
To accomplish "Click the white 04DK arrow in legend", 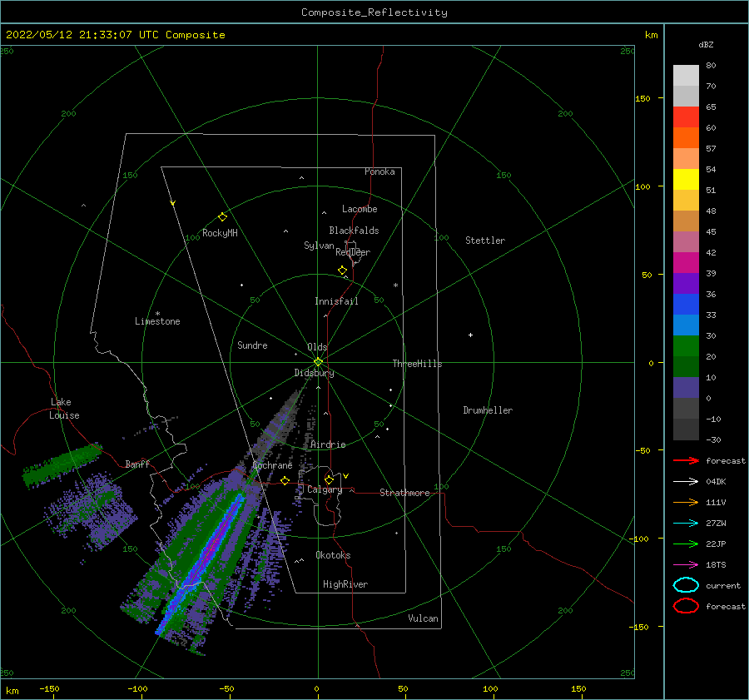I will (686, 482).
